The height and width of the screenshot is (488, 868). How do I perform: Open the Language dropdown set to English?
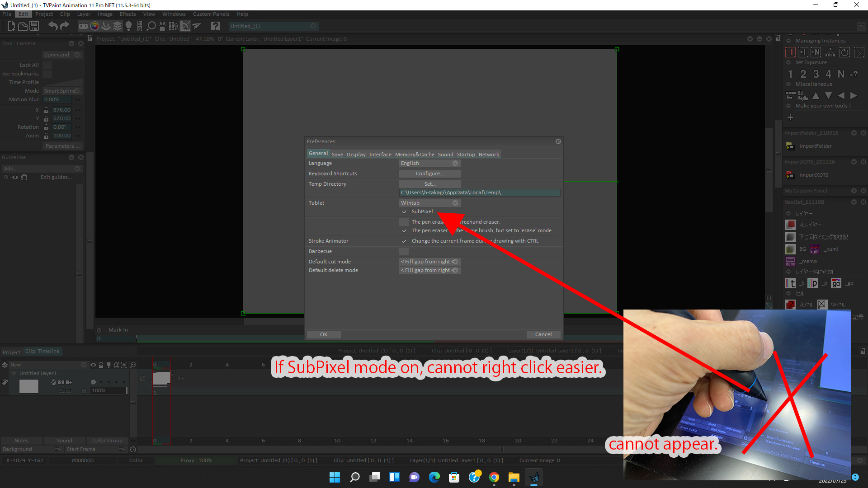click(x=430, y=164)
